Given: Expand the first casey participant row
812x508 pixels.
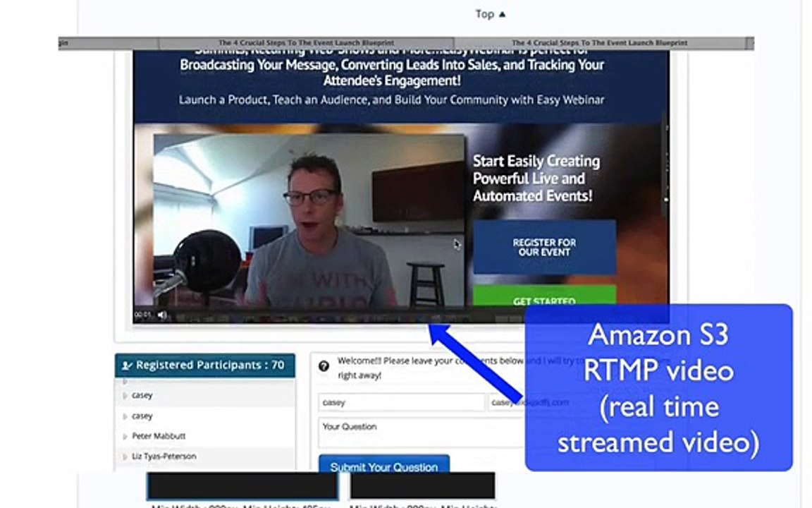Looking at the screenshot, I should point(125,396).
